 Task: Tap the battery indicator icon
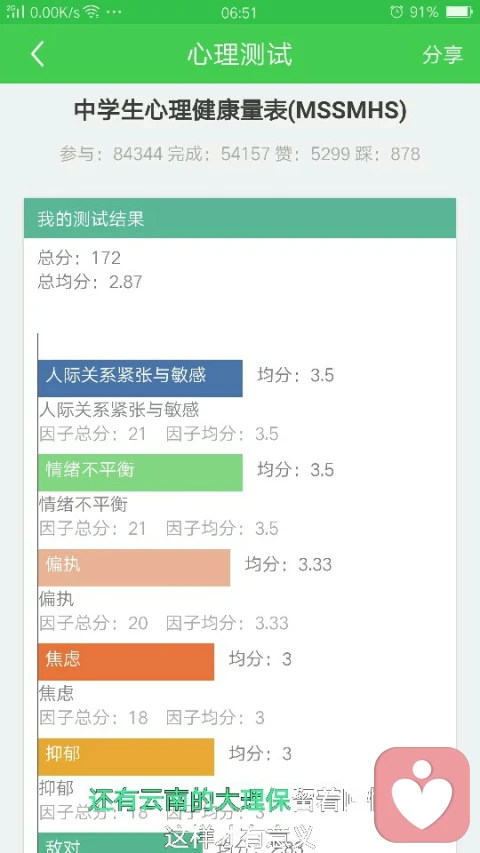click(x=458, y=12)
